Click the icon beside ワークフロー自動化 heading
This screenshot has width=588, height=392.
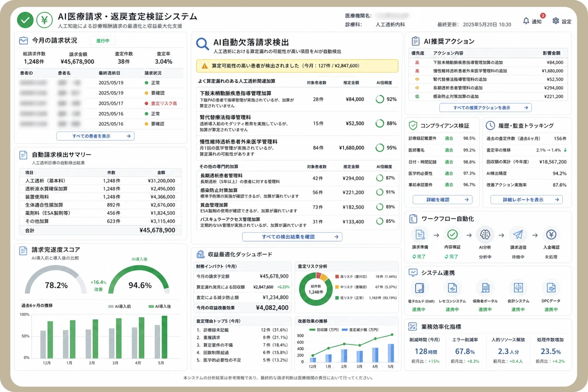click(x=413, y=219)
